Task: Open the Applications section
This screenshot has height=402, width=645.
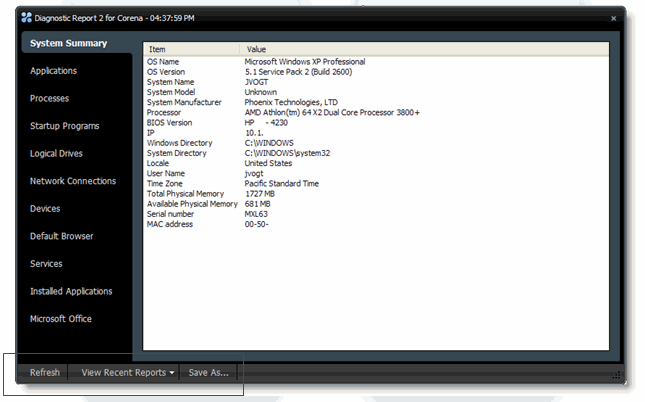Action: click(x=53, y=71)
